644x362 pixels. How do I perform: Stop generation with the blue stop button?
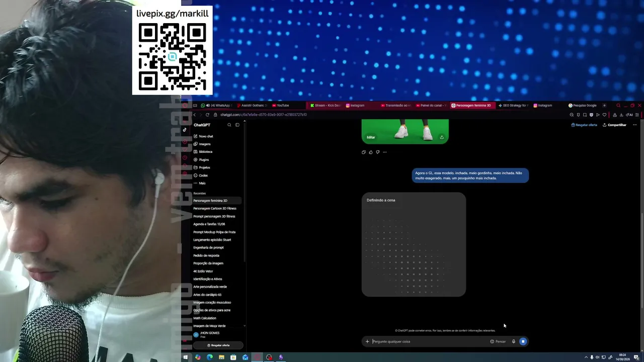click(x=523, y=342)
